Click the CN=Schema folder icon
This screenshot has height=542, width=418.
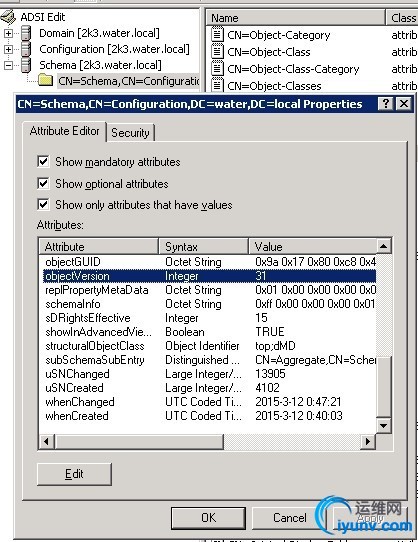point(45,81)
